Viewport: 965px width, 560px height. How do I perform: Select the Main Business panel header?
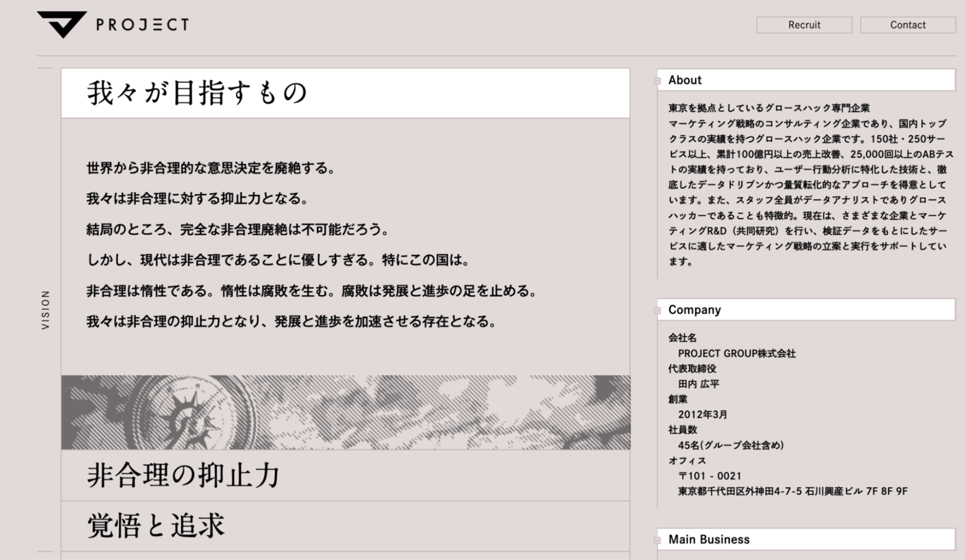pos(806,540)
